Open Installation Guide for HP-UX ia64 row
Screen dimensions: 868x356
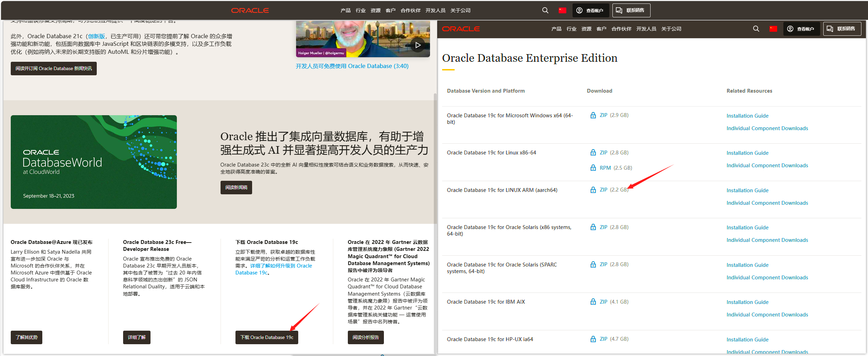tap(747, 340)
